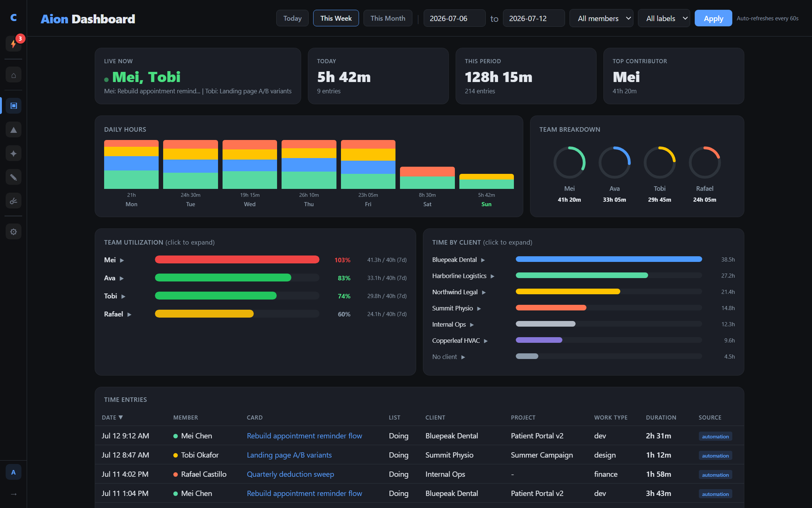Image resolution: width=812 pixels, height=508 pixels.
Task: Expand the Internal Ops client row
Action: pyautogui.click(x=583, y=324)
